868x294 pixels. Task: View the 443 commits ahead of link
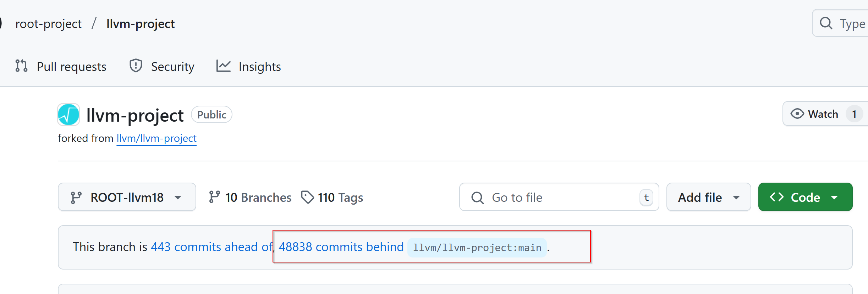pos(211,247)
